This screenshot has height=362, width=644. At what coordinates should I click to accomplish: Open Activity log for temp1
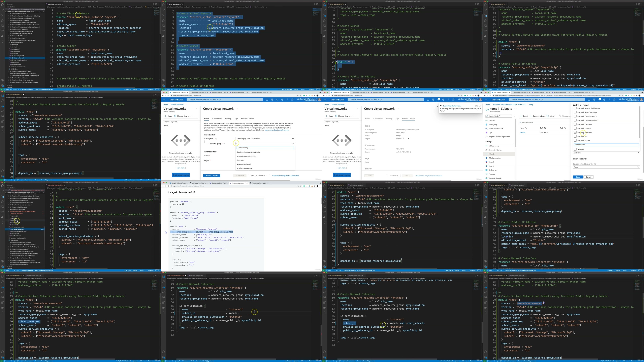pyautogui.click(x=492, y=124)
